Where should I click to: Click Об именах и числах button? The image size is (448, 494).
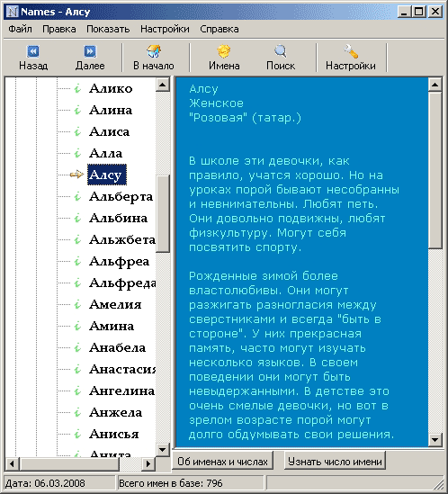(x=222, y=462)
